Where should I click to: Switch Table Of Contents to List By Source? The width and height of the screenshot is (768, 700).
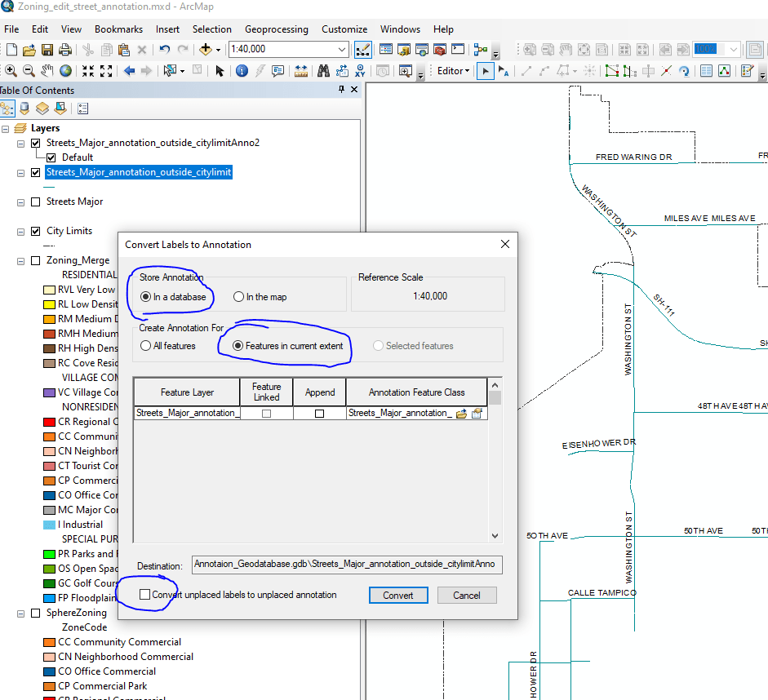pos(24,108)
